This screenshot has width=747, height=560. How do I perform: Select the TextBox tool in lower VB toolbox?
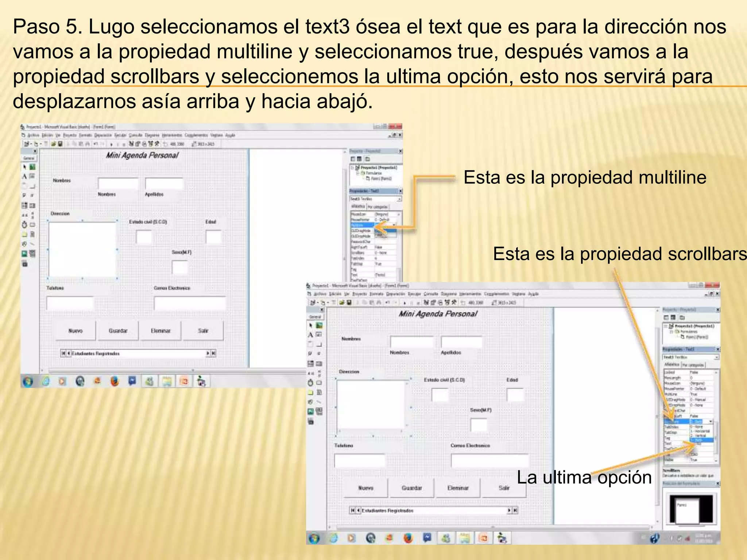(x=319, y=335)
